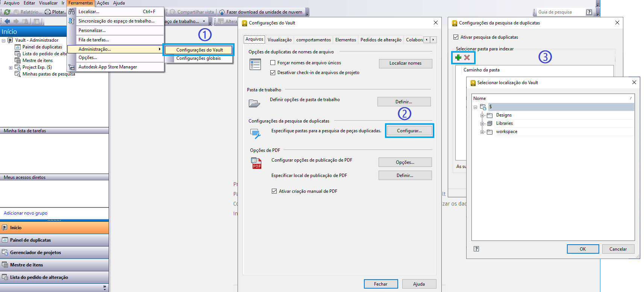The image size is (644, 292).
Task: Expand the Project Exp. ($) tree node
Action: point(11,68)
